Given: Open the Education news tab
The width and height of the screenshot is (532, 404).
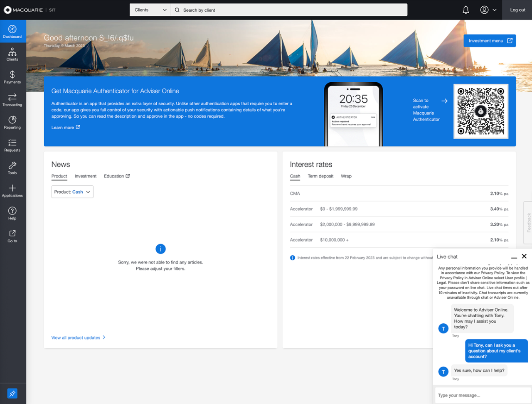Looking at the screenshot, I should (x=117, y=176).
